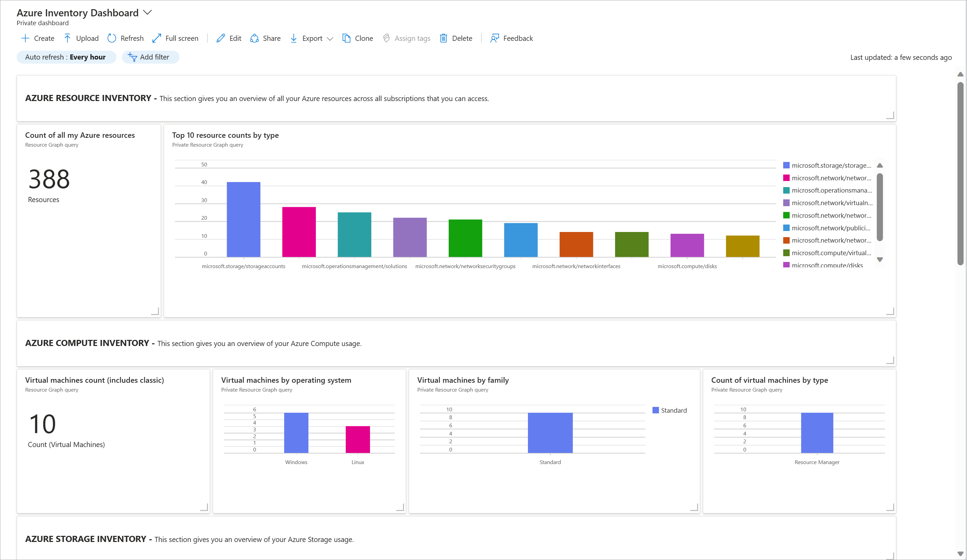The image size is (967, 560).
Task: Click the green networksecuritygroups bar
Action: (466, 238)
